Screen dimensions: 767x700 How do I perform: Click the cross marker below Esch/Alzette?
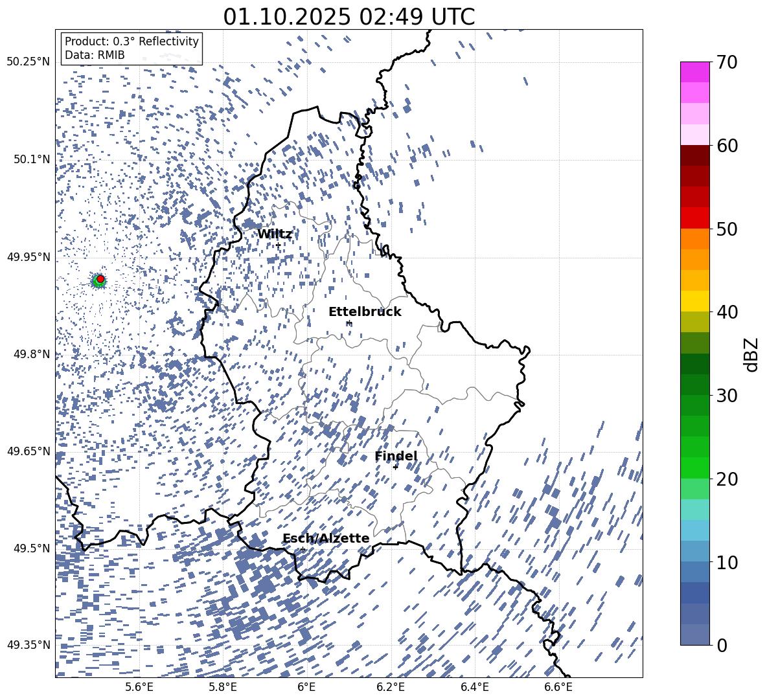point(303,549)
